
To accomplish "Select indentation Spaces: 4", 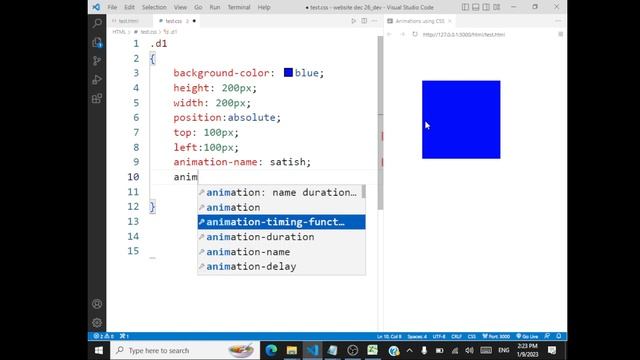I will [417, 336].
